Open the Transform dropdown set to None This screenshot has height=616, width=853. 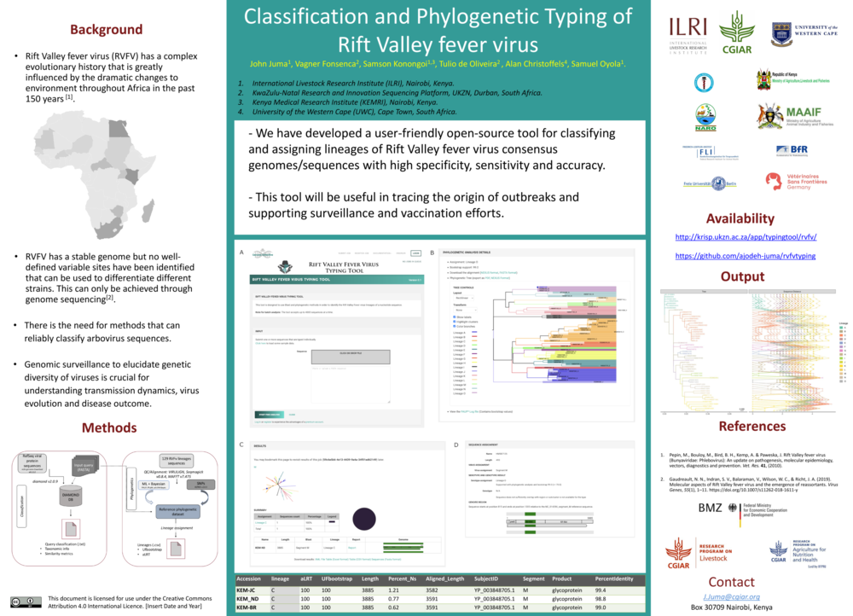(x=465, y=310)
